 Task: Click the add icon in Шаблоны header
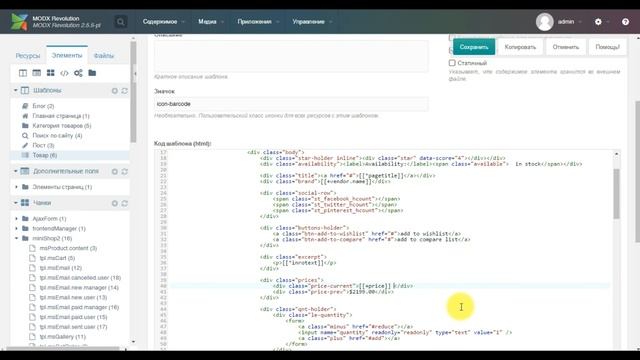pos(115,91)
